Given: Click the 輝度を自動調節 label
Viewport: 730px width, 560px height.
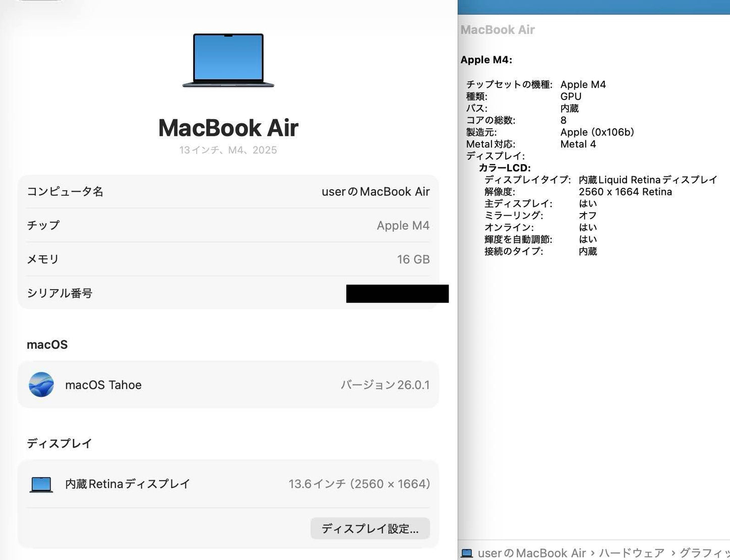Looking at the screenshot, I should pos(518,239).
